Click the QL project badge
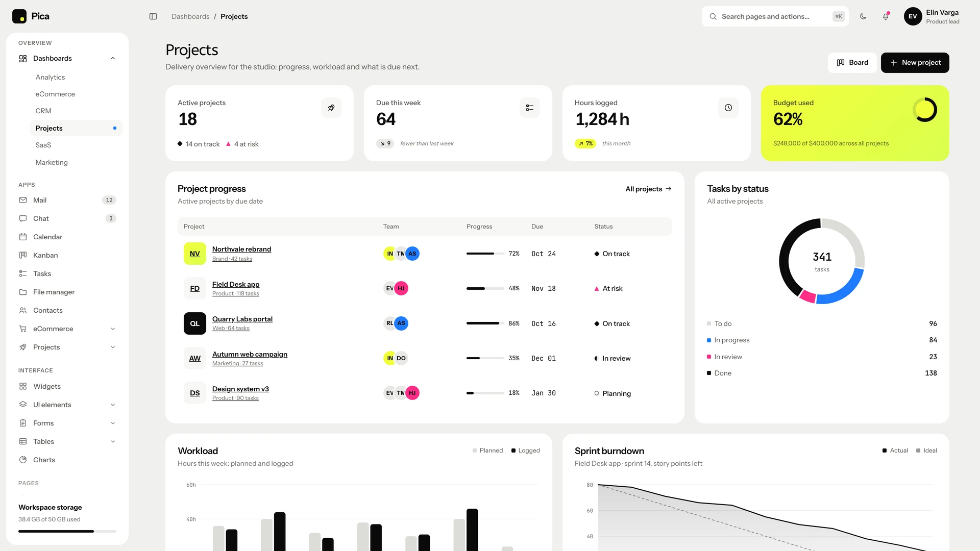Image resolution: width=980 pixels, height=551 pixels. pyautogui.click(x=195, y=323)
